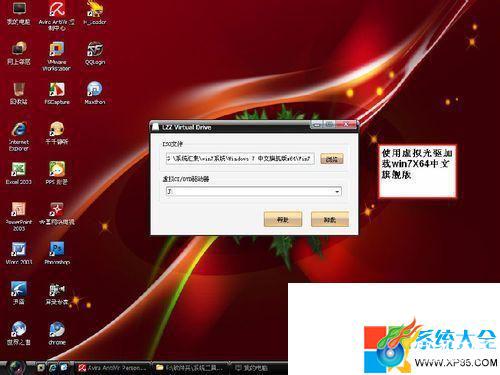Click into the ISO file path field
Screen dimensions: 500x375
tap(240, 158)
